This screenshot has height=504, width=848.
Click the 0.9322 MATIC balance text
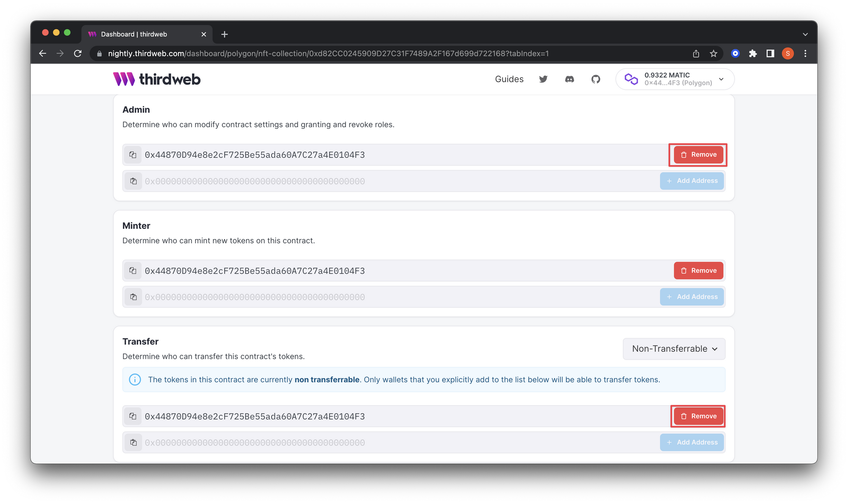pos(667,75)
